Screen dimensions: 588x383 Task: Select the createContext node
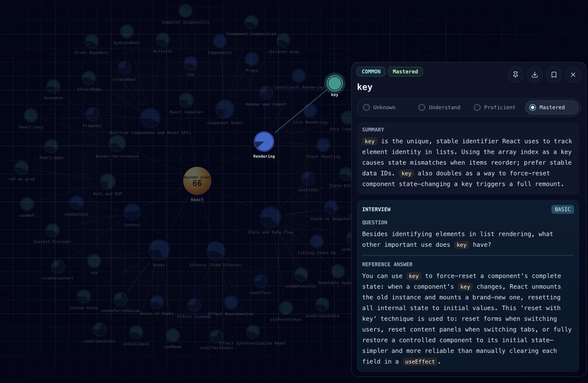[58, 267]
